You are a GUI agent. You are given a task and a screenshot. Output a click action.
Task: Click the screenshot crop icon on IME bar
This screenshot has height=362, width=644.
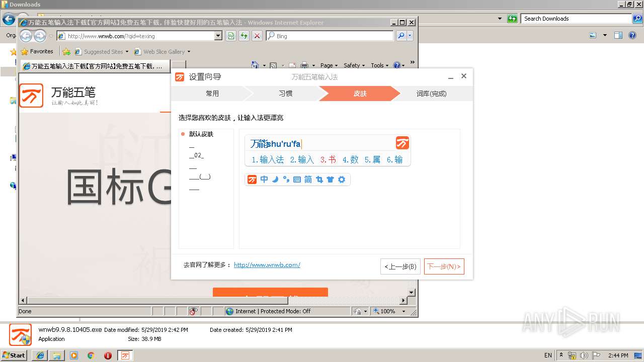pos(319,179)
